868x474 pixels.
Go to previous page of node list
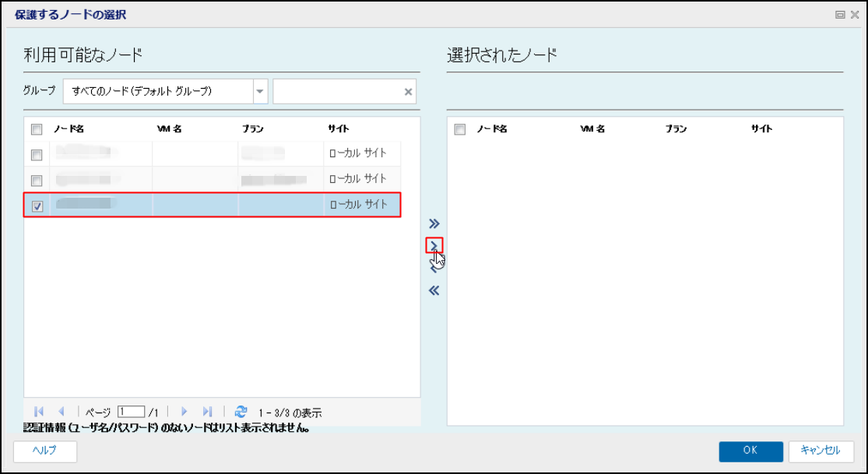pos(61,412)
